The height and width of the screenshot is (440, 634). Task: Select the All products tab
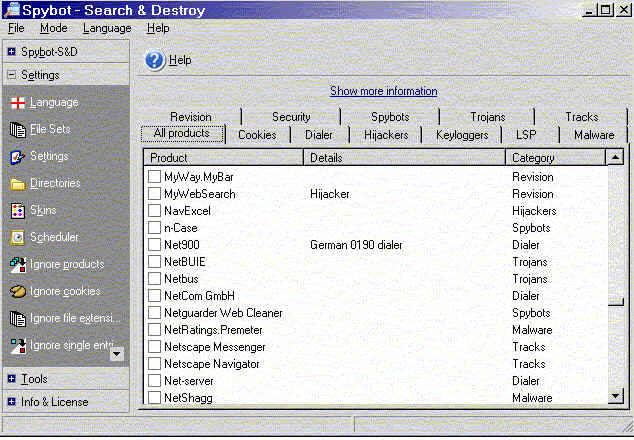[x=182, y=133]
